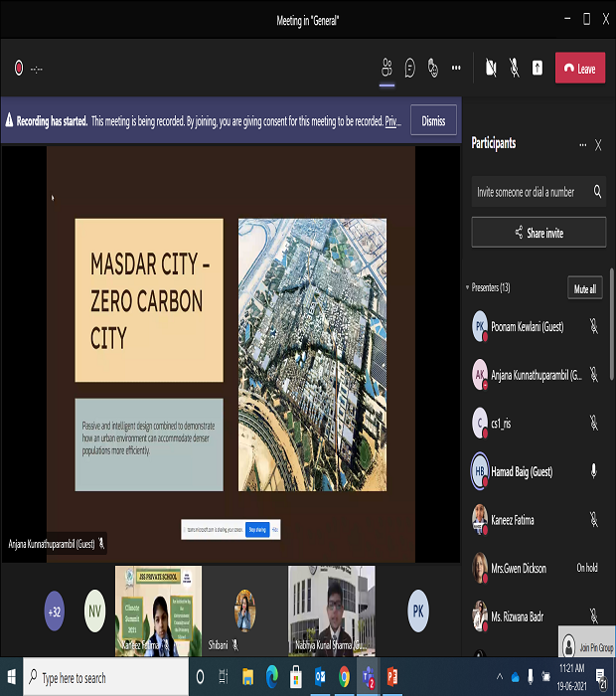Focus the Invite someone or dial field
The width and height of the screenshot is (616, 696).
point(539,192)
